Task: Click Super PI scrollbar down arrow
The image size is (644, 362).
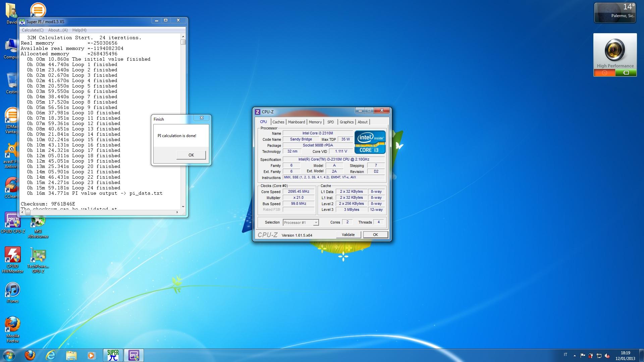Action: pyautogui.click(x=183, y=206)
